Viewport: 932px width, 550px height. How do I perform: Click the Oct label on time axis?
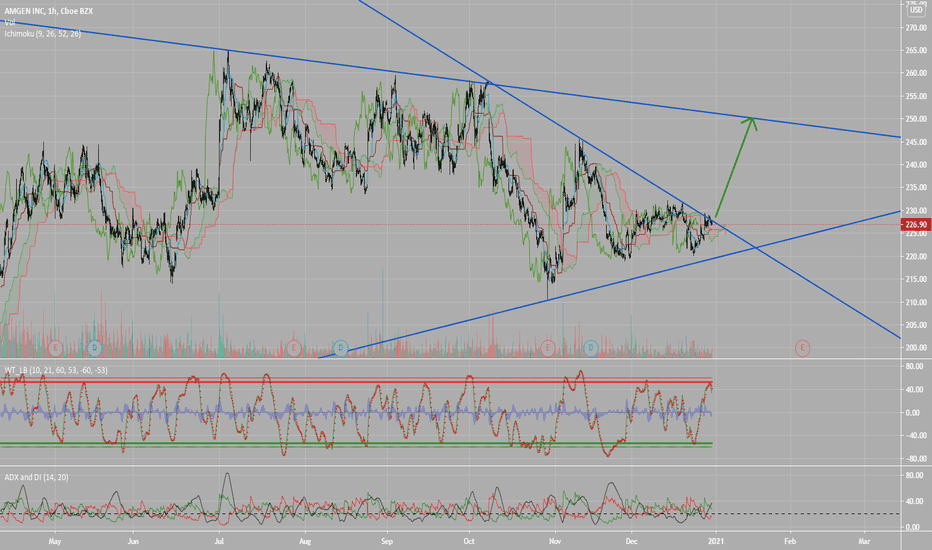pyautogui.click(x=469, y=541)
